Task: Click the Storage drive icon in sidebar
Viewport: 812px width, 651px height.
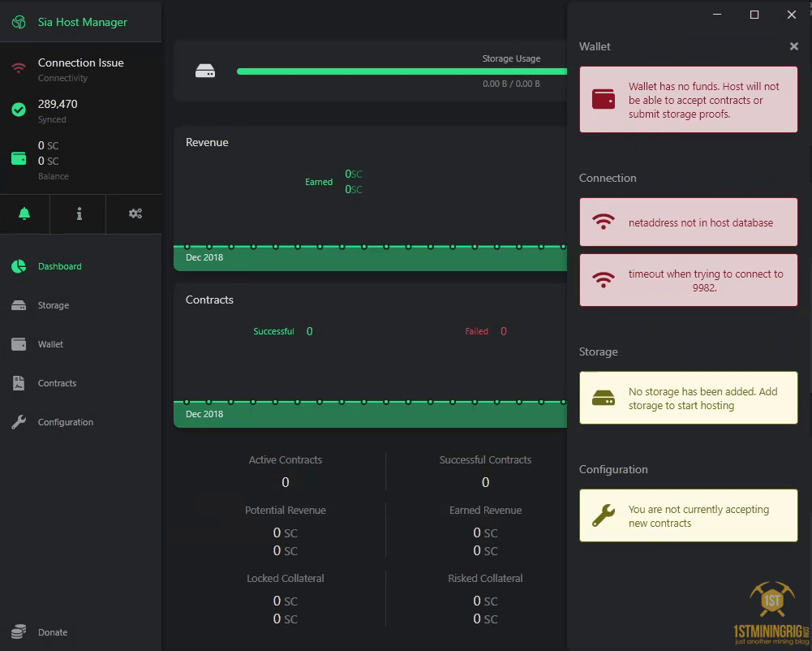Action: click(x=19, y=305)
